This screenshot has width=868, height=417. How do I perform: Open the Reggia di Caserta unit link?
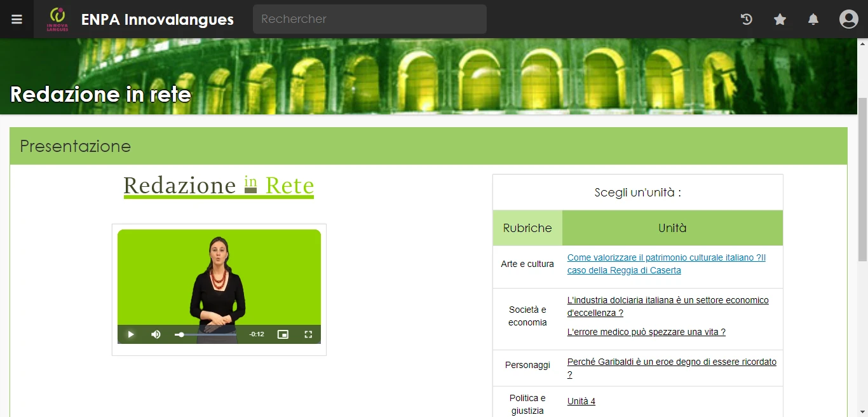click(x=667, y=264)
